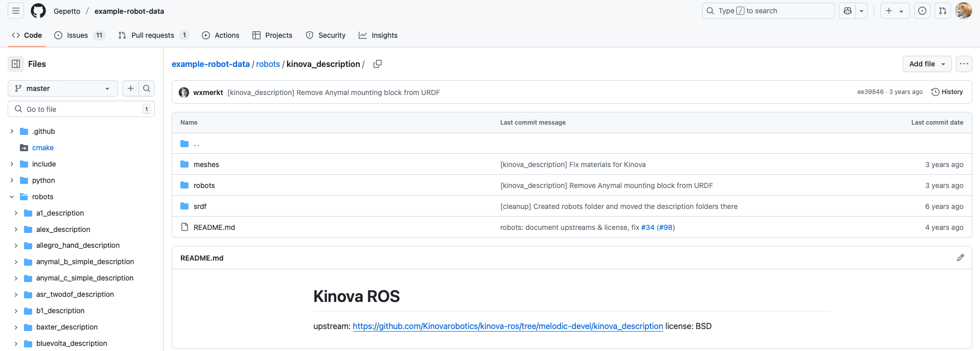Select anymal_c_simple_description in tree
The height and width of the screenshot is (351, 980).
click(85, 278)
